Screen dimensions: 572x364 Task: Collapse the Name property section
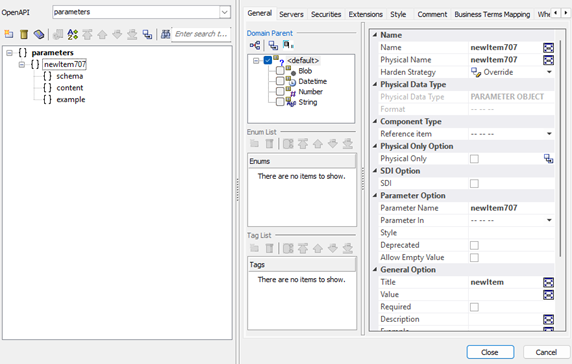(x=375, y=35)
